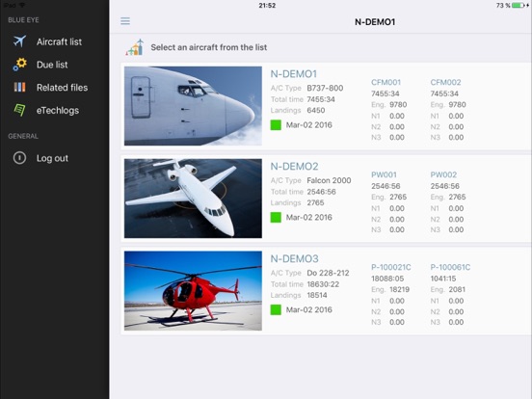
Task: Click the N-DEMO2 white jet thumbnail
Action: pos(193,199)
